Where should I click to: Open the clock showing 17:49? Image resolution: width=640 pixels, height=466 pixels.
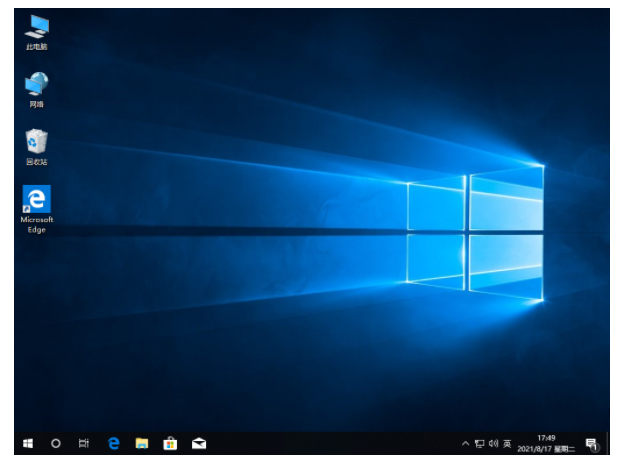[x=546, y=444]
